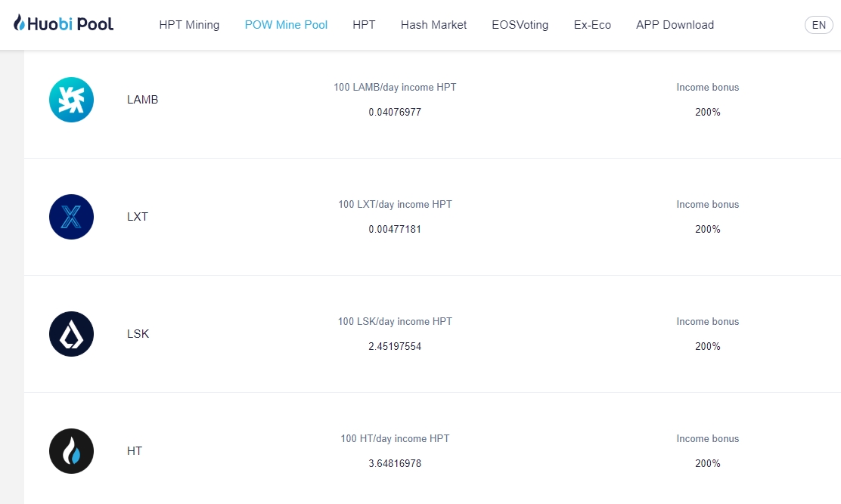This screenshot has width=841, height=504.
Task: Go to Hash Market
Action: [x=433, y=25]
